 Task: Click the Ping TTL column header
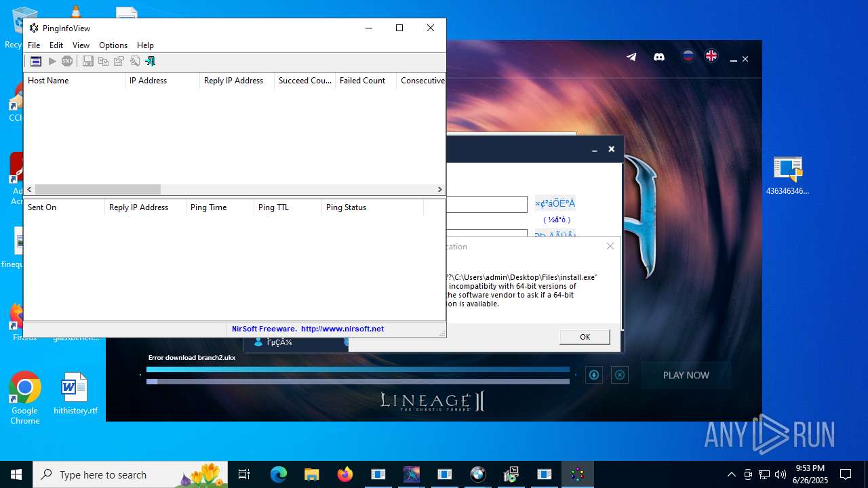pyautogui.click(x=288, y=207)
